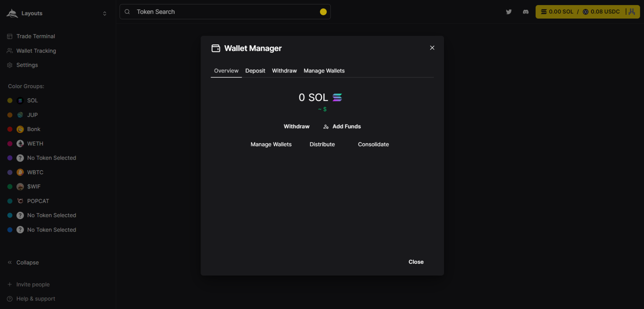Switch to the Manage Wallets tab
Viewport: 644px width, 309px height.
(x=324, y=71)
